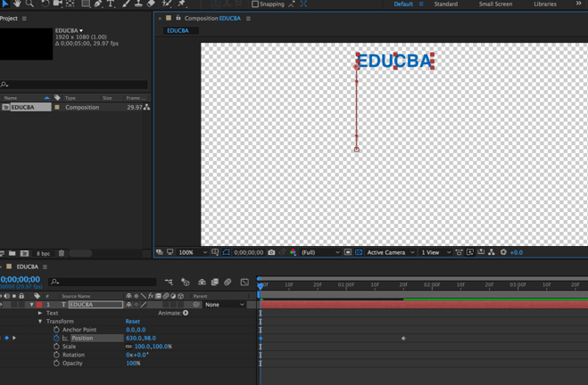The width and height of the screenshot is (588, 385).
Task: Enable Opacity stopwatch animation
Action: point(56,364)
